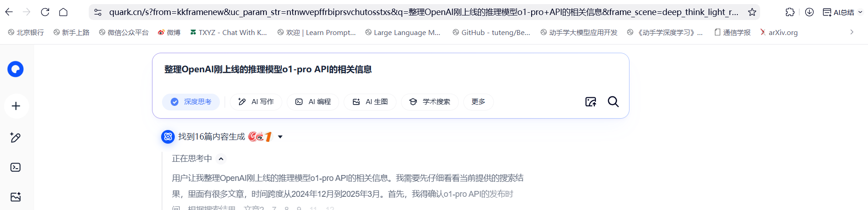Open the 动手学大模型应用开发 bookmark
The height and width of the screenshot is (210, 868).
pos(579,32)
